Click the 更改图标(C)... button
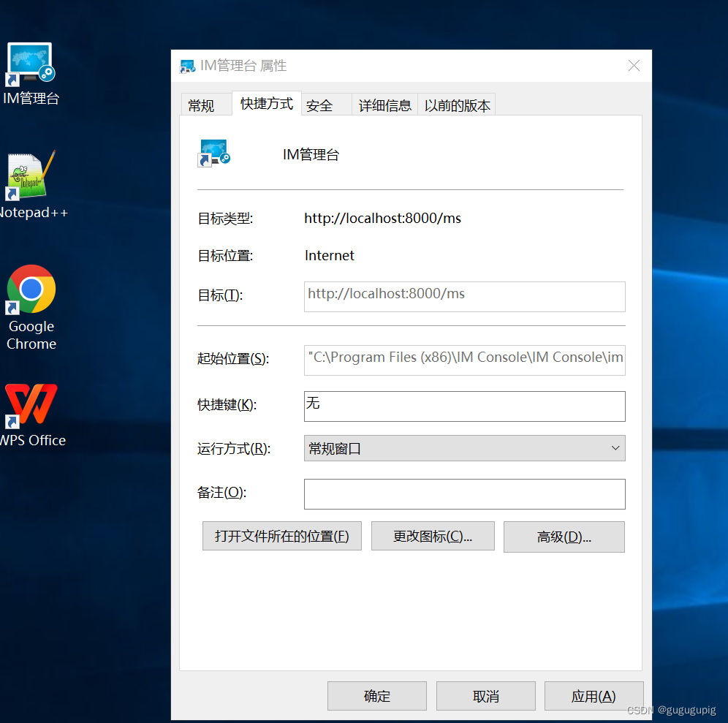The width and height of the screenshot is (728, 723). click(x=433, y=536)
